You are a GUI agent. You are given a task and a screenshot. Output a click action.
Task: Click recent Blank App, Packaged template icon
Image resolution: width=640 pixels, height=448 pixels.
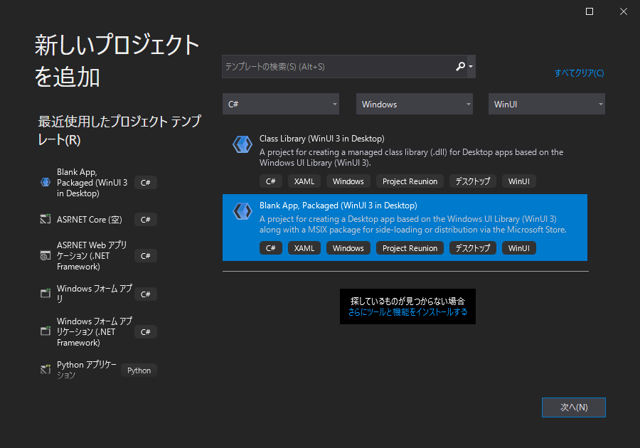tap(45, 182)
